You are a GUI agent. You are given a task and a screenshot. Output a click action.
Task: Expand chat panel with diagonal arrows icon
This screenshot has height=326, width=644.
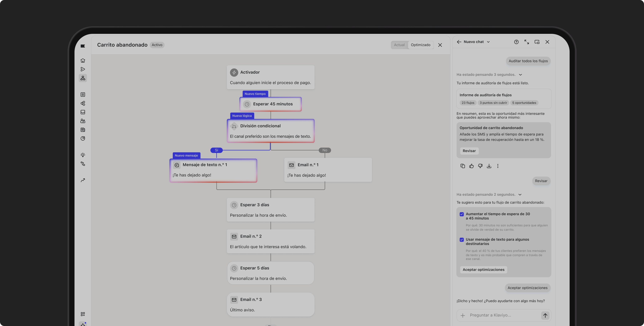coord(526,42)
